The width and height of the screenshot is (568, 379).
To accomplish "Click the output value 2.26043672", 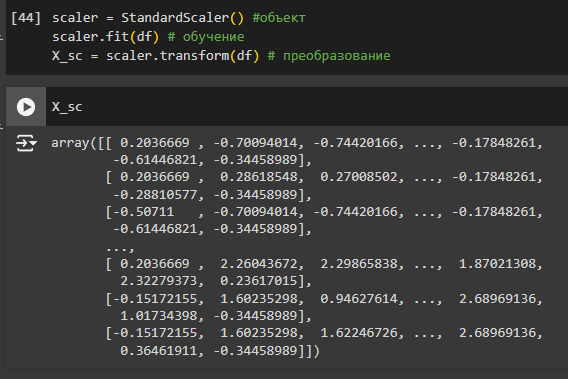I will click(259, 264).
